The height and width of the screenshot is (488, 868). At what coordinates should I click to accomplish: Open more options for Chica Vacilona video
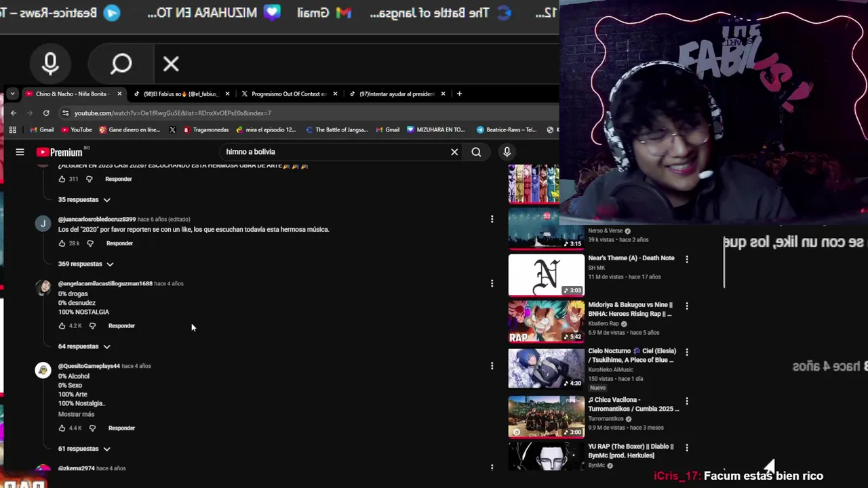(x=686, y=401)
